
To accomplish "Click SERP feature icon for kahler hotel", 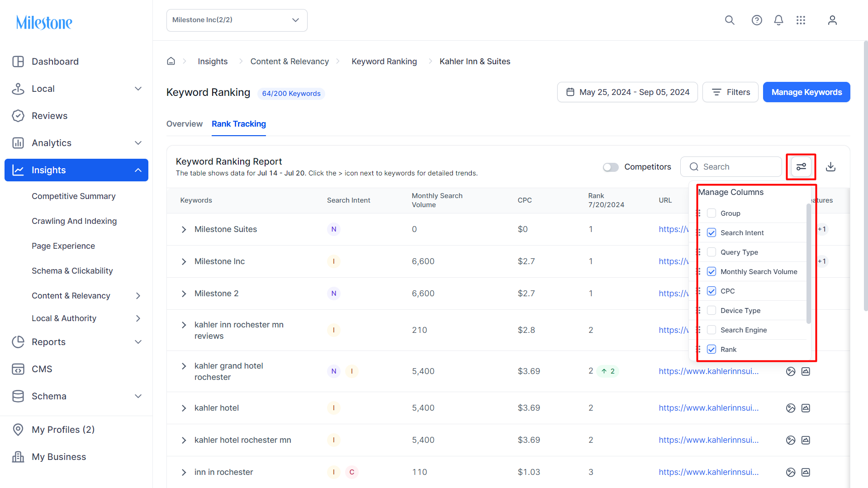I will pyautogui.click(x=791, y=408).
